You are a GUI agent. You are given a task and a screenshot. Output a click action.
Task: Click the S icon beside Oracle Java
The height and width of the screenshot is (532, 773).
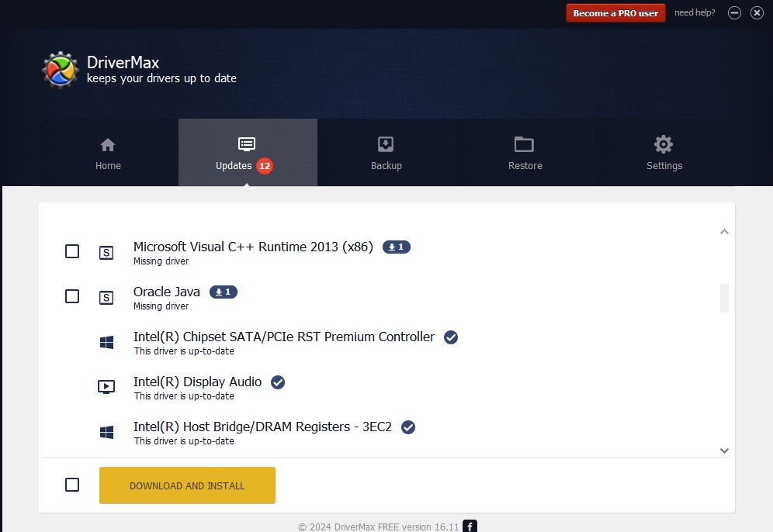coord(106,298)
